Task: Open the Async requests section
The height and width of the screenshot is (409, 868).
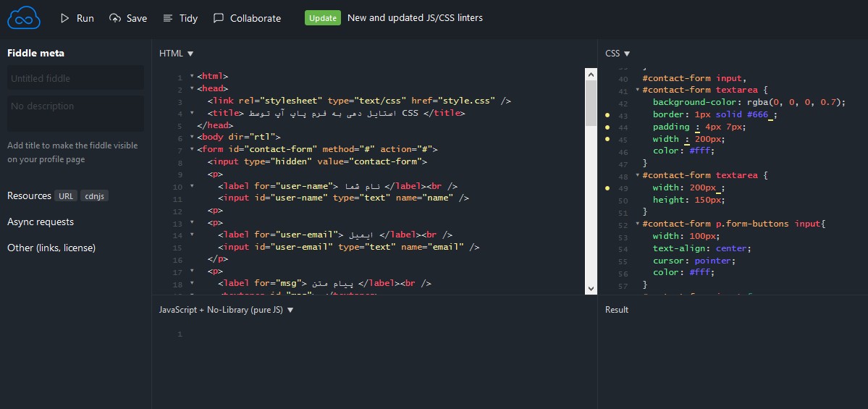Action: tap(41, 222)
